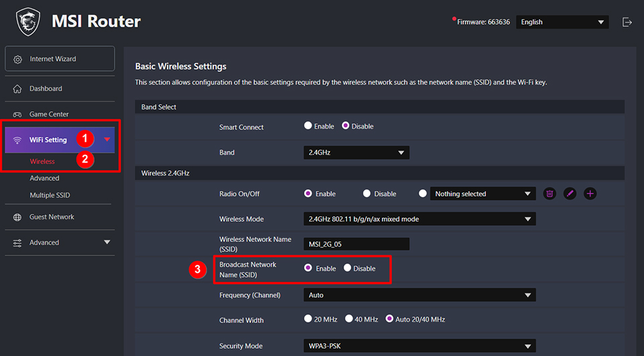The width and height of the screenshot is (644, 356).
Task: Select Enable for Radio On/Off
Action: click(308, 193)
